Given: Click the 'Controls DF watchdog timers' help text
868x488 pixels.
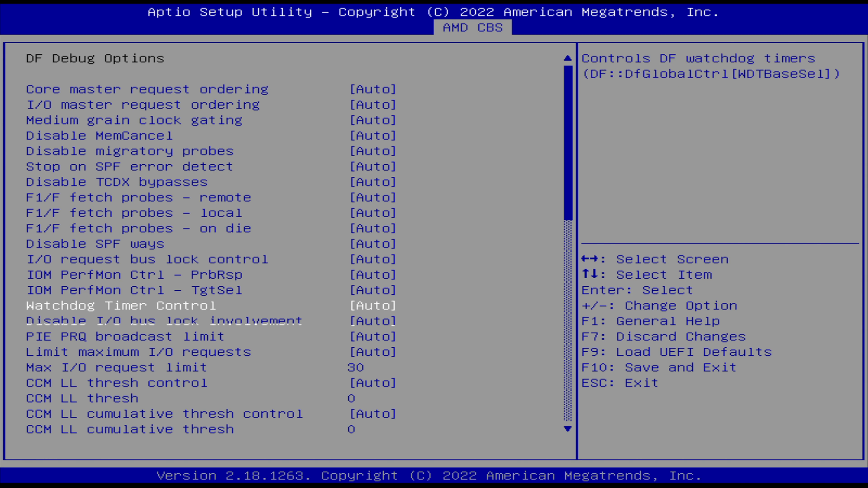Looking at the screenshot, I should pyautogui.click(x=698, y=59).
